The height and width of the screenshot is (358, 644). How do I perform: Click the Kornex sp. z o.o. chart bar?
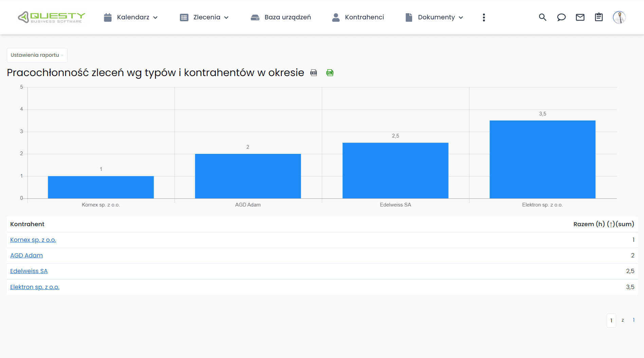click(x=101, y=187)
